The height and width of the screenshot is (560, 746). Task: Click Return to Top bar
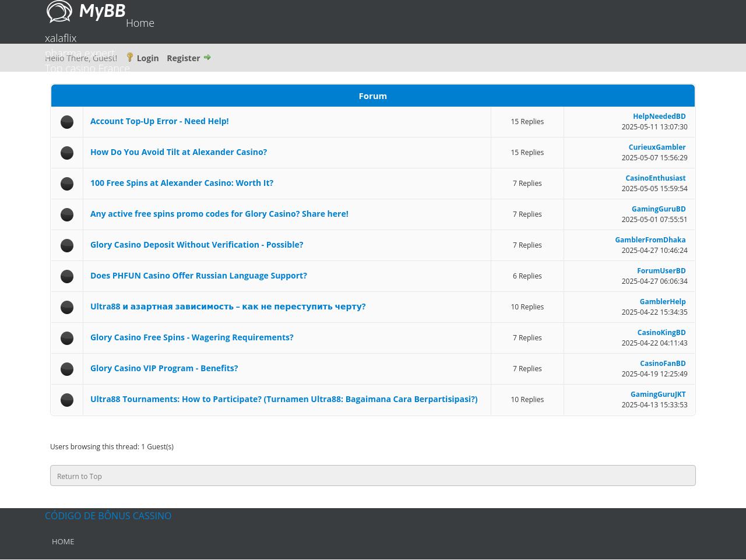[x=372, y=476]
